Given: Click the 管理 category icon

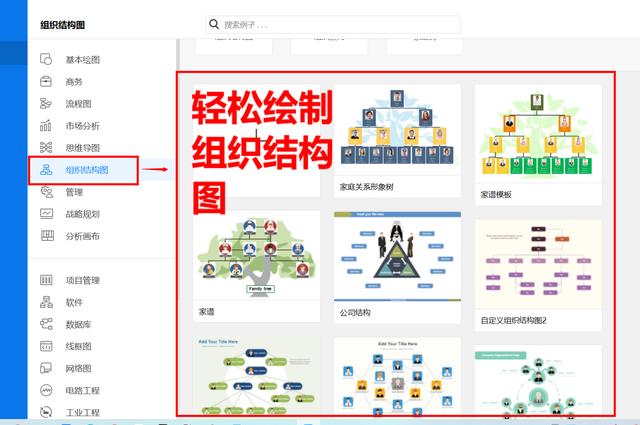Looking at the screenshot, I should [x=46, y=191].
